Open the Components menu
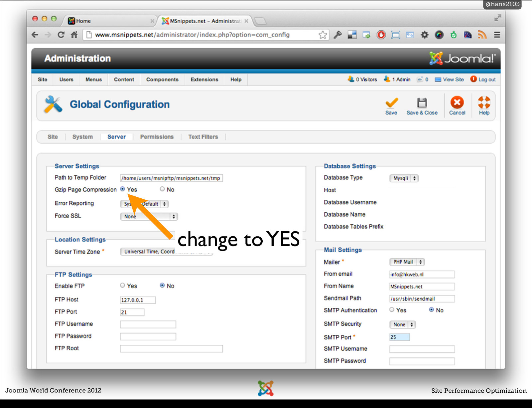 (x=162, y=80)
